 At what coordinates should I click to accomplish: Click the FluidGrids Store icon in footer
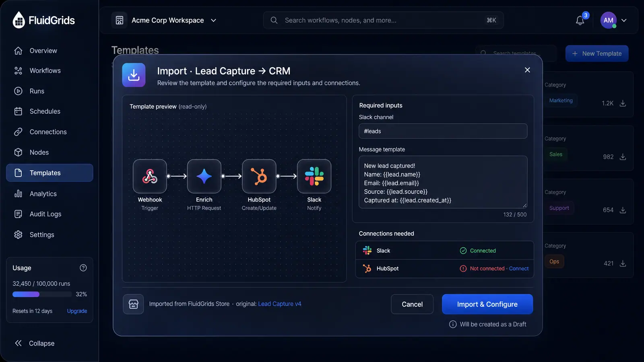pyautogui.click(x=133, y=304)
